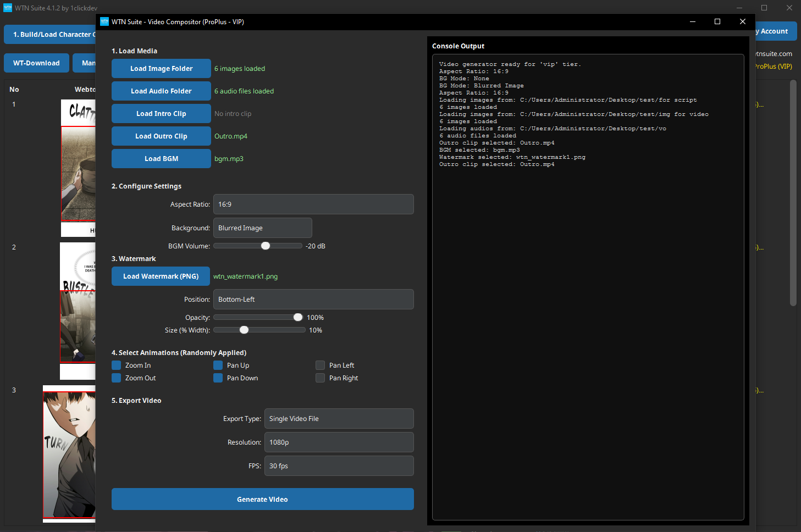Toggle the Pan Down animation
801x532 pixels.
click(x=218, y=378)
